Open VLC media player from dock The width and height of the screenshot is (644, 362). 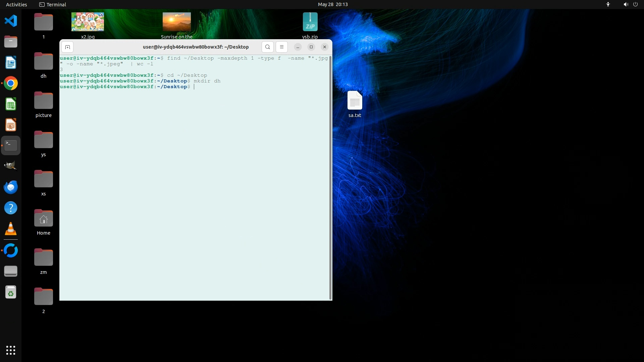pos(11,229)
